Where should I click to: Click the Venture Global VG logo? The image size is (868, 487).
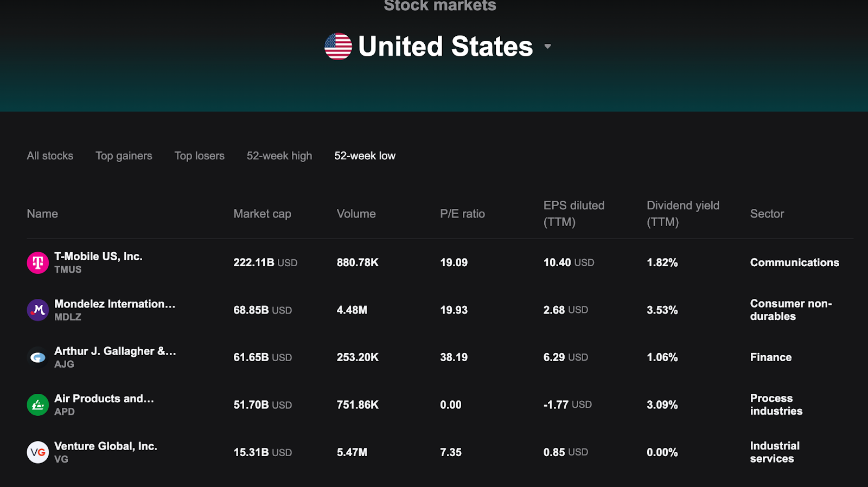coord(37,452)
